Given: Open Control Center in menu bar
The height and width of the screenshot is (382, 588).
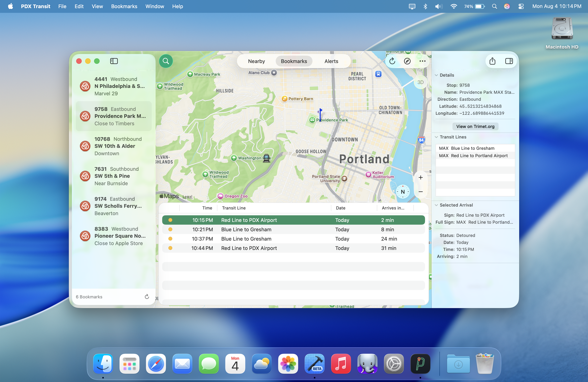Looking at the screenshot, I should [521, 6].
